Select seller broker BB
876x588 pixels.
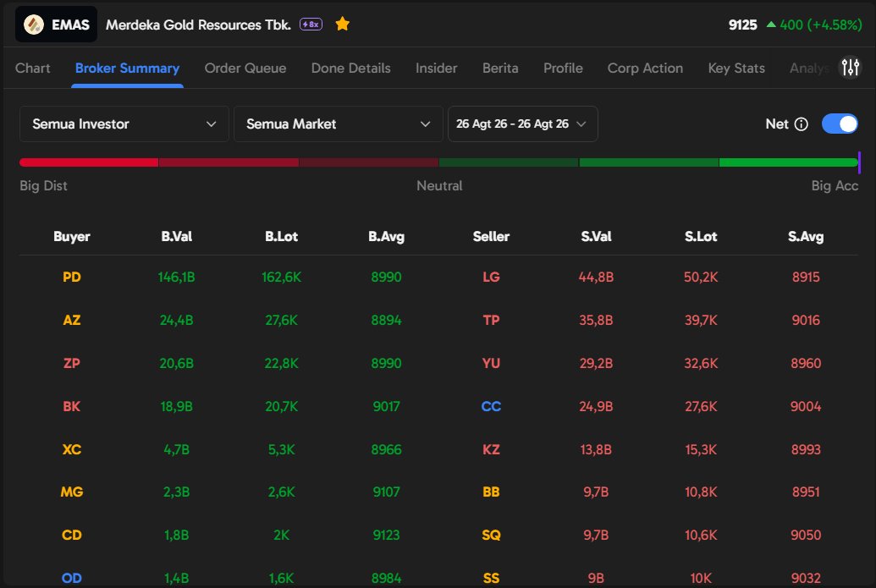(x=491, y=492)
